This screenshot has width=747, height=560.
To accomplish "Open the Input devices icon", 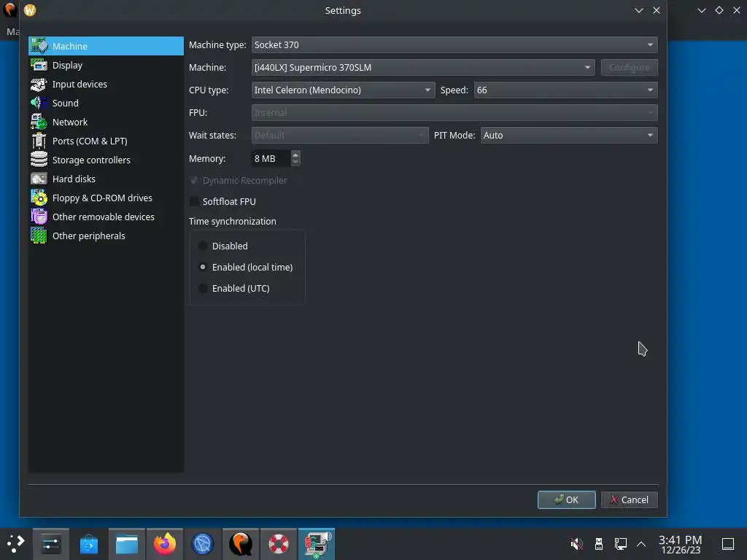I will 39,84.
